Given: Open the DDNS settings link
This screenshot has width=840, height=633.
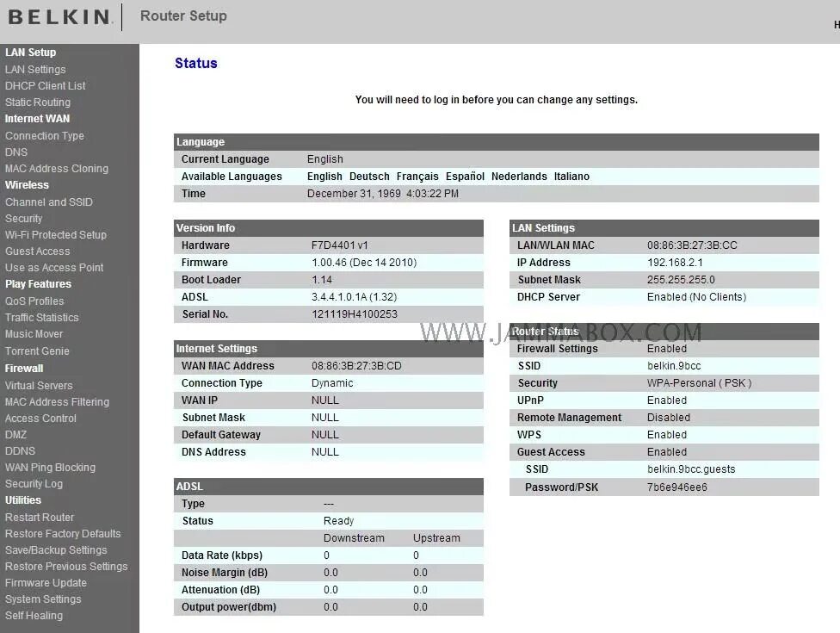Looking at the screenshot, I should pos(20,450).
